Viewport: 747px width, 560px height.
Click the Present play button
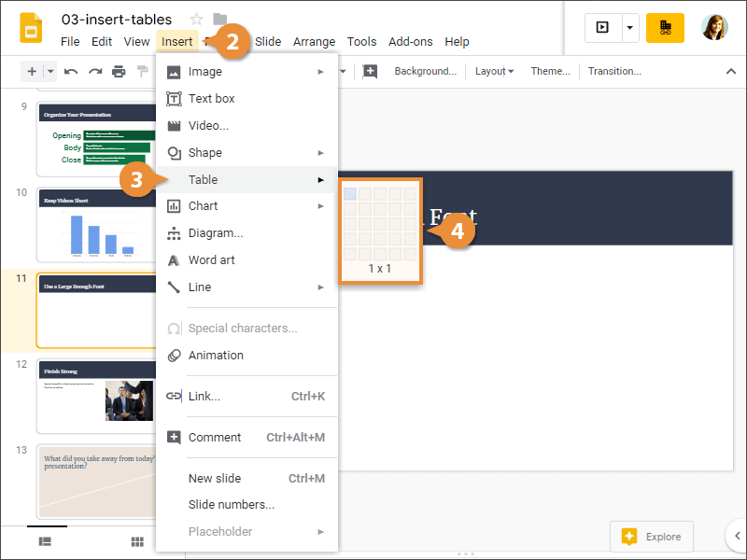point(600,27)
